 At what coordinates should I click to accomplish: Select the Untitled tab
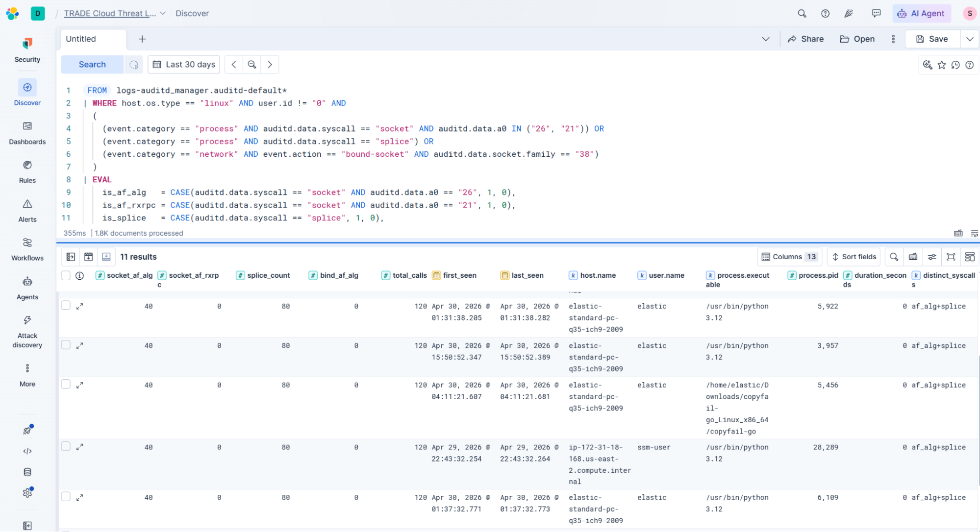coord(93,39)
